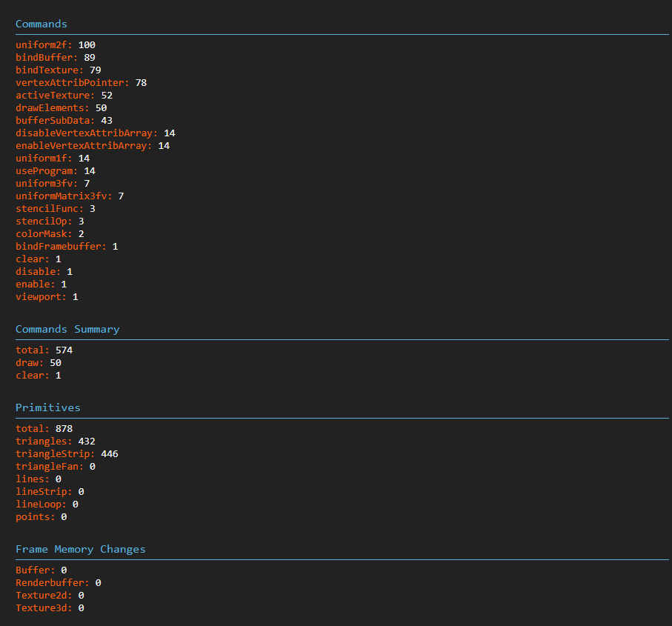Click the Renderbuffer: 0 entry
Screen dimensions: 672x626
(59, 583)
